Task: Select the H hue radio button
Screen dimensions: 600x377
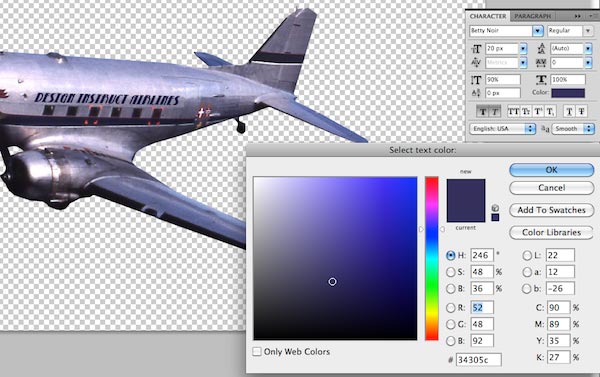Action: 451,255
